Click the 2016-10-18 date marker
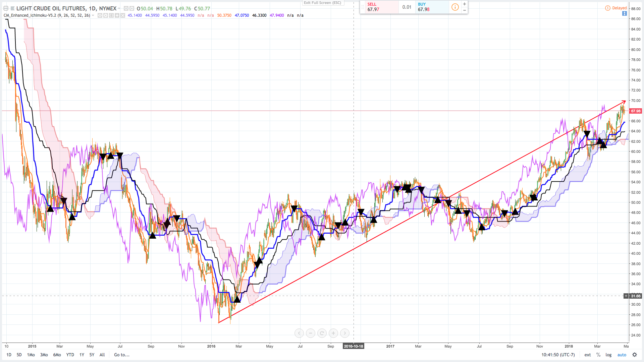Image resolution: width=644 pixels, height=362 pixels. point(354,346)
